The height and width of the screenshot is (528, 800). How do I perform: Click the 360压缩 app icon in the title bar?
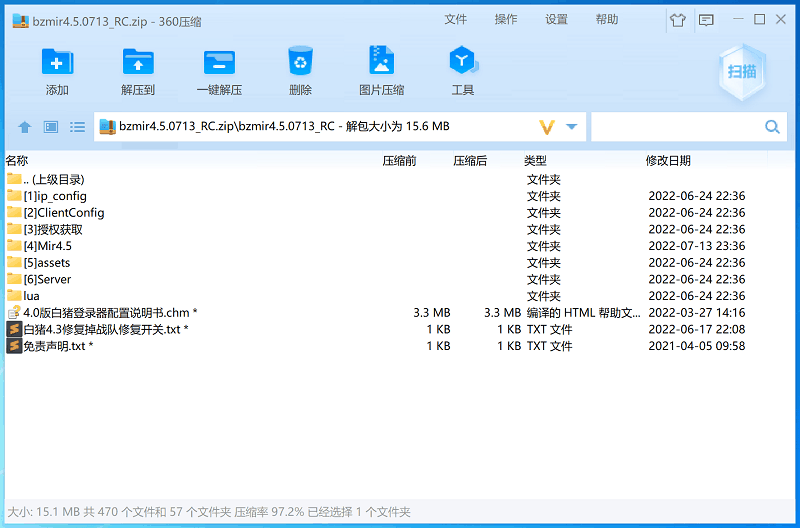20,21
